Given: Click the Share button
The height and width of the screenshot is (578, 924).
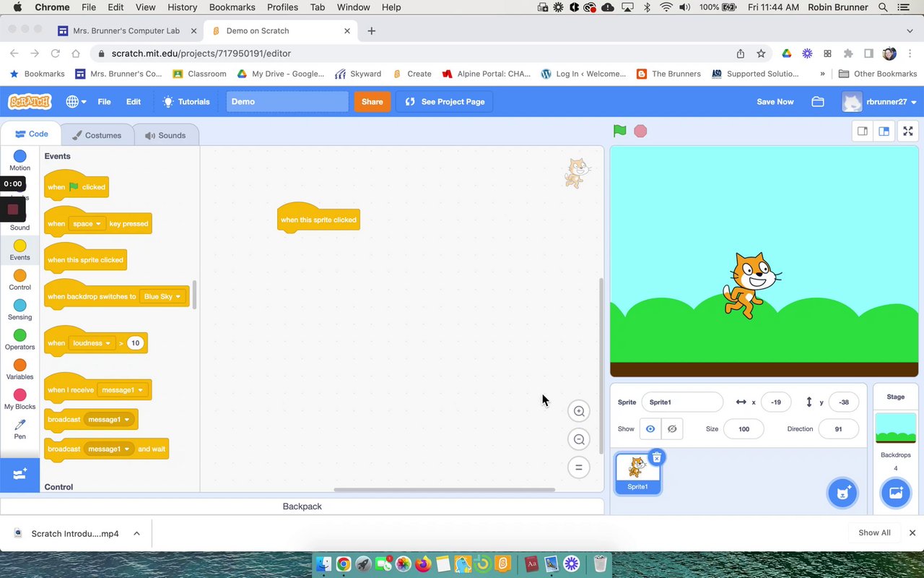Looking at the screenshot, I should pyautogui.click(x=372, y=102).
